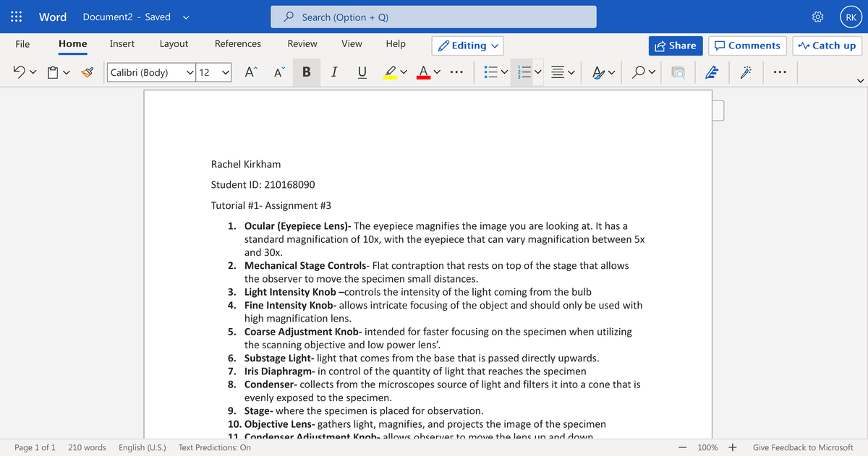The image size is (868, 456).
Task: Open the References ribbon tab
Action: pyautogui.click(x=237, y=44)
